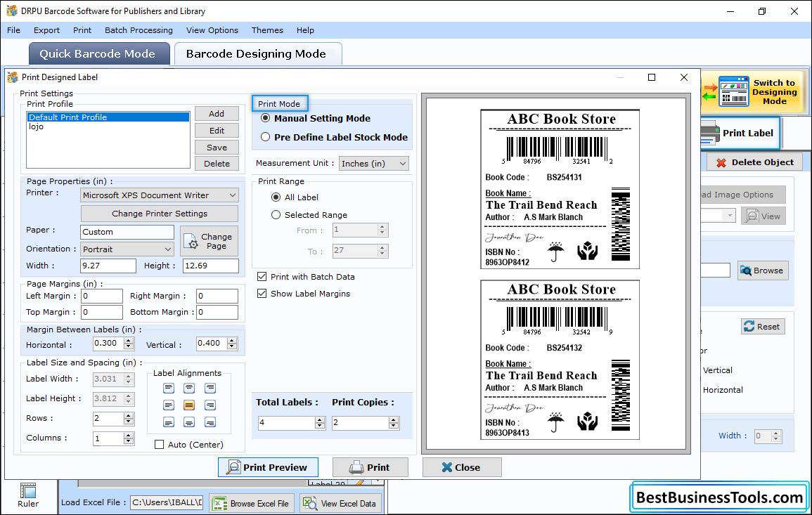
Task: Open the Help menu
Action: point(305,30)
